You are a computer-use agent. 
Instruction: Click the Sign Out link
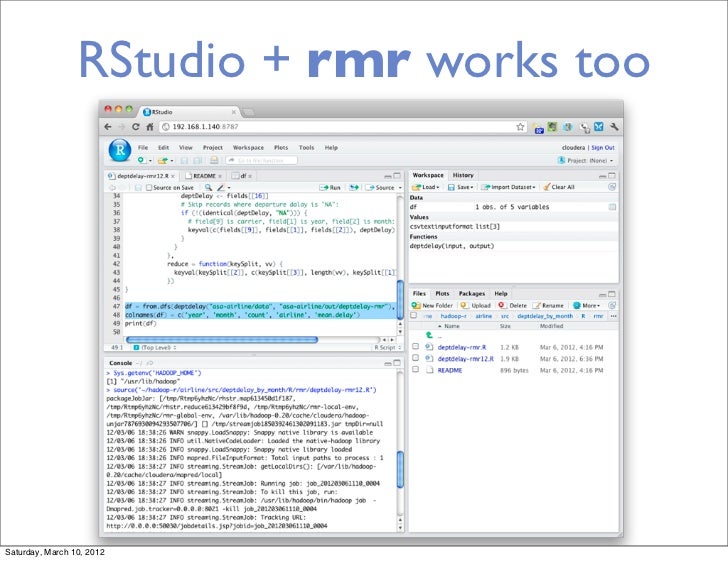(x=603, y=147)
